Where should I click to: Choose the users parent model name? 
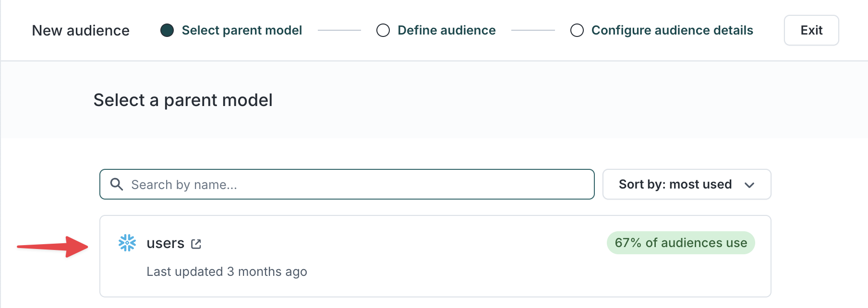coord(165,243)
